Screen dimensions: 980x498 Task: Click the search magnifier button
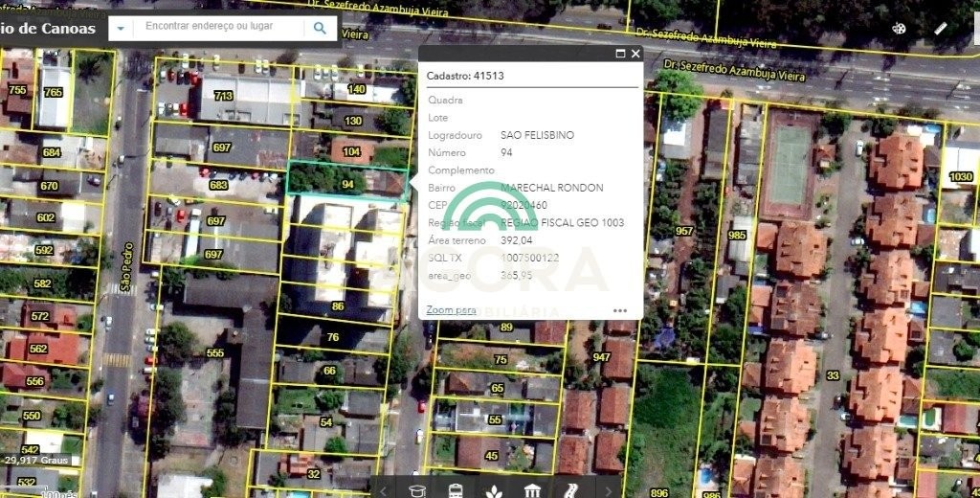[x=320, y=29]
